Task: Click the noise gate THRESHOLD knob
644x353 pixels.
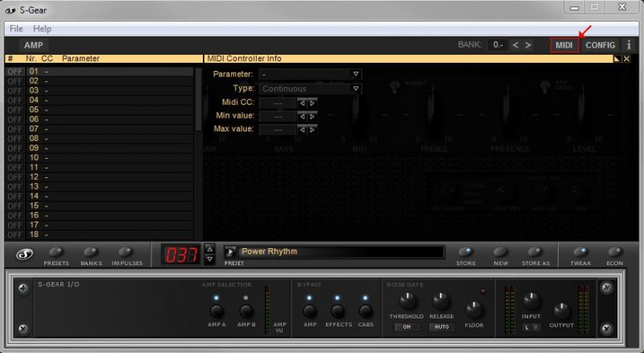Action: coord(407,301)
